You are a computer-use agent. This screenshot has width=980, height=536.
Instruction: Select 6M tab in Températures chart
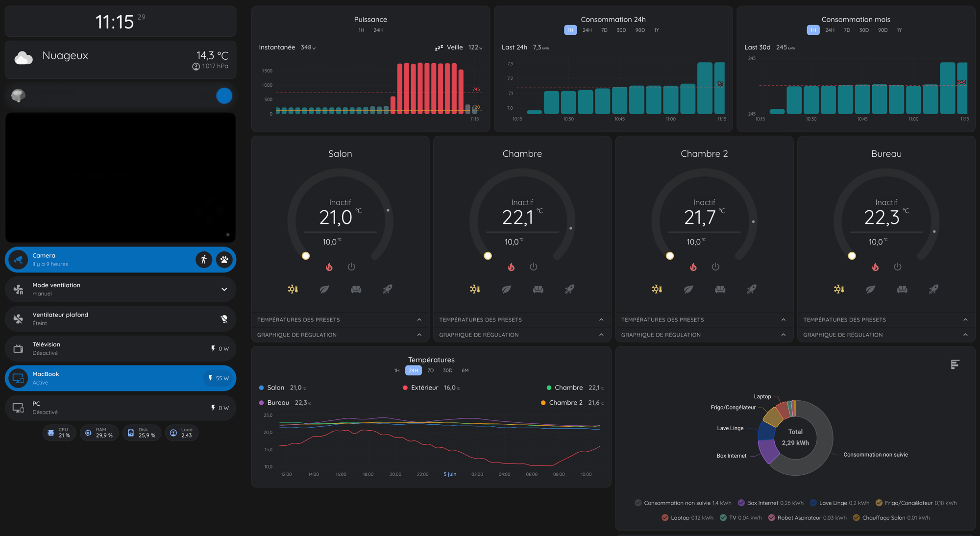click(x=465, y=370)
